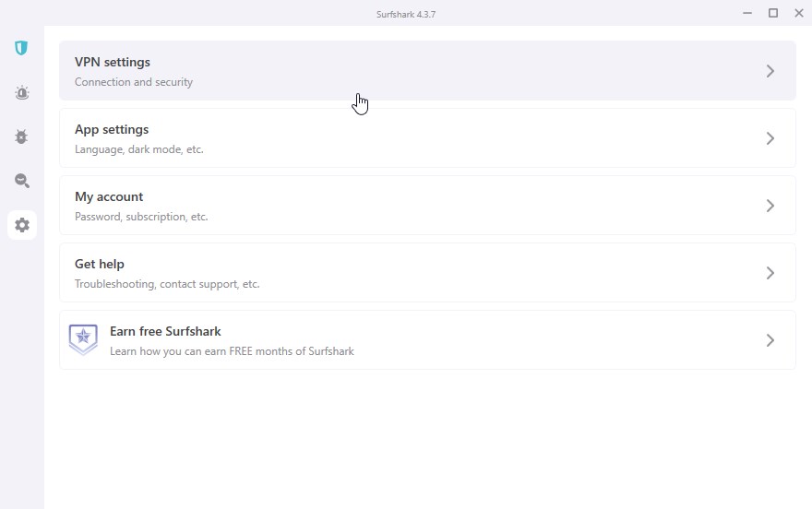
Task: Go to My account section
Action: click(x=427, y=206)
